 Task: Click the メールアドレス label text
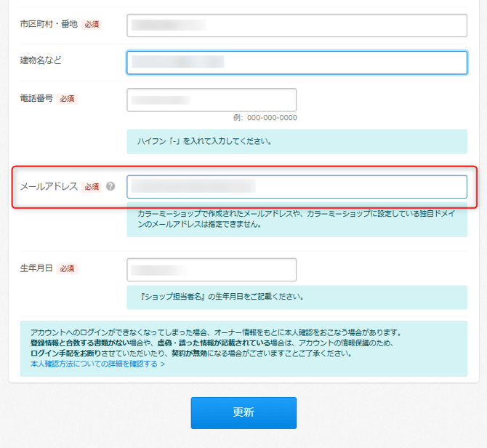(x=49, y=186)
